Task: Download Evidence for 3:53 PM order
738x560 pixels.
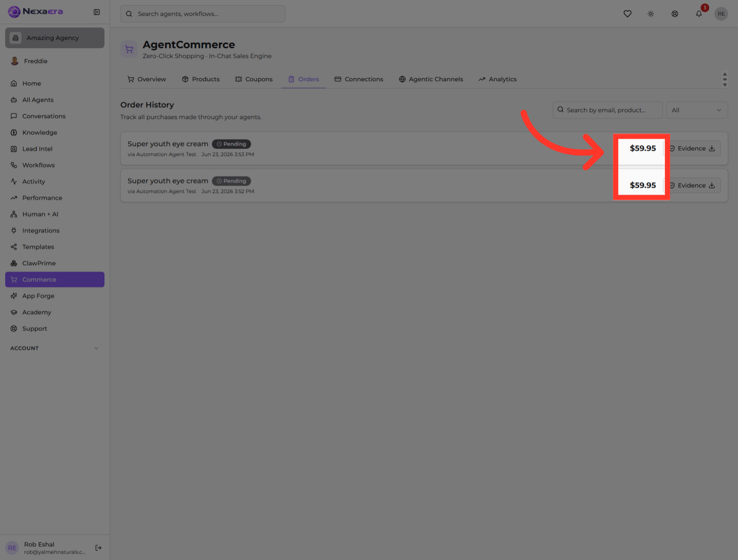Action: click(x=692, y=148)
